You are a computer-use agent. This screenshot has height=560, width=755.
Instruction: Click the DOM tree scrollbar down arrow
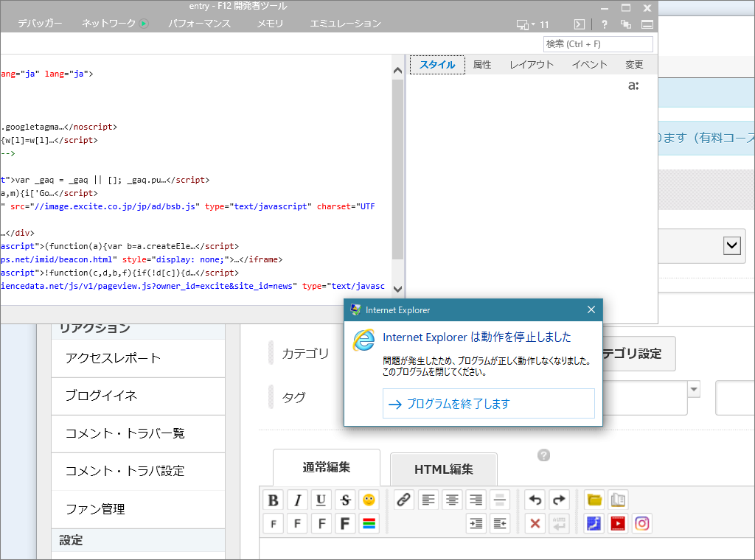pyautogui.click(x=397, y=289)
